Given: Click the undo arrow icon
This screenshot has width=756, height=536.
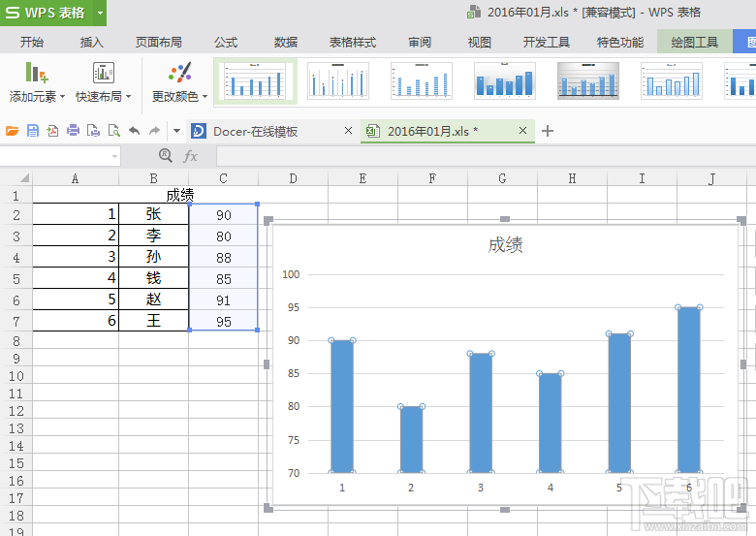Looking at the screenshot, I should point(134,131).
